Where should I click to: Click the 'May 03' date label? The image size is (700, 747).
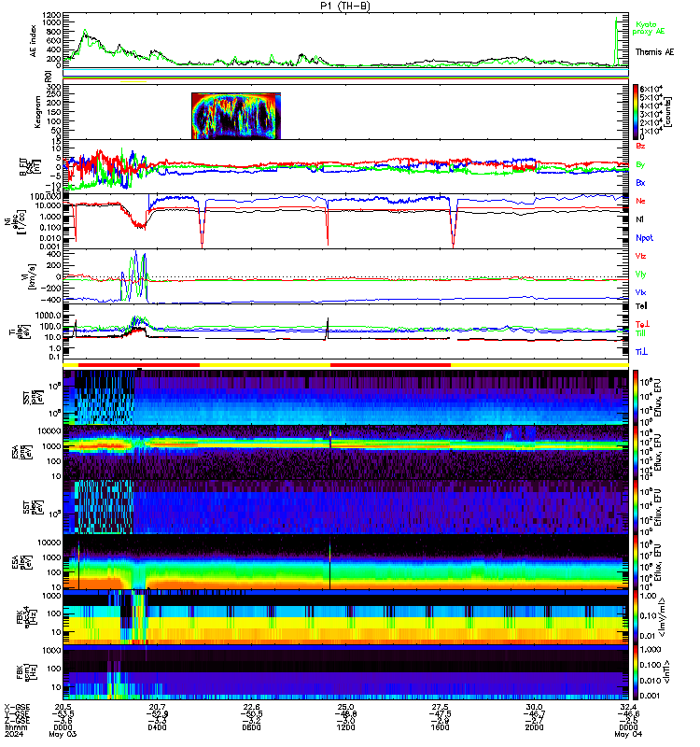[63, 735]
